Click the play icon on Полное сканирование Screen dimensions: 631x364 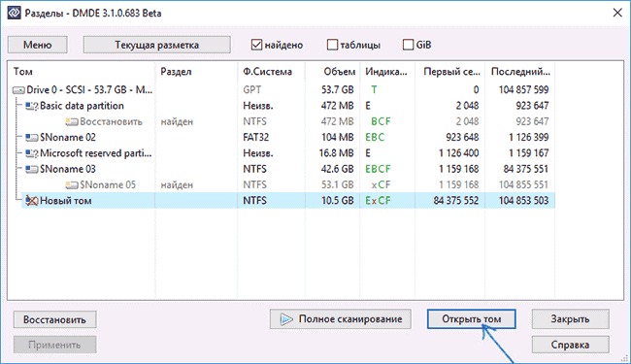coord(286,319)
